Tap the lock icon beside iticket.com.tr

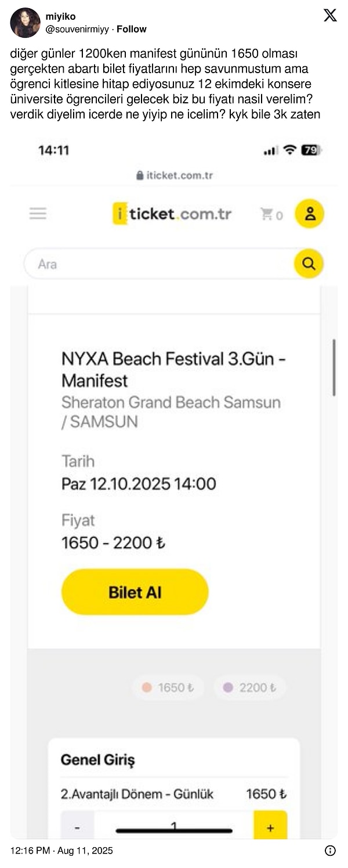(139, 175)
